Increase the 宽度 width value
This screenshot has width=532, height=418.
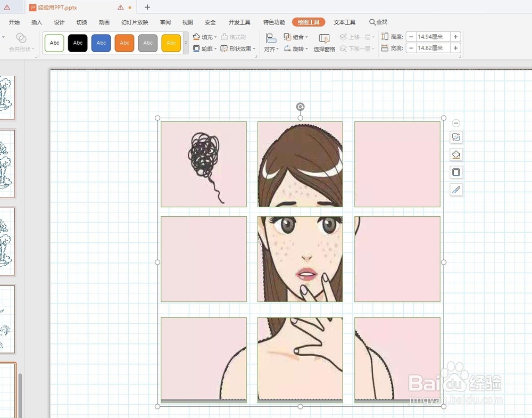pyautogui.click(x=456, y=48)
